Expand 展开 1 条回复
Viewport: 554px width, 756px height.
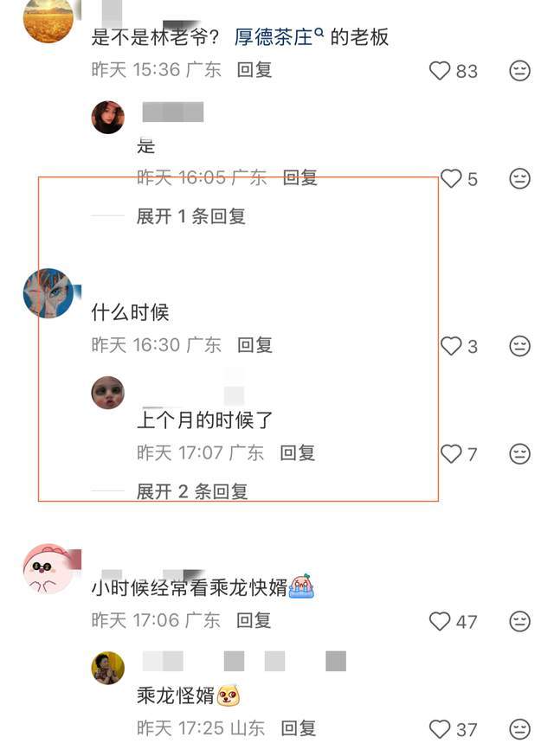pos(191,216)
